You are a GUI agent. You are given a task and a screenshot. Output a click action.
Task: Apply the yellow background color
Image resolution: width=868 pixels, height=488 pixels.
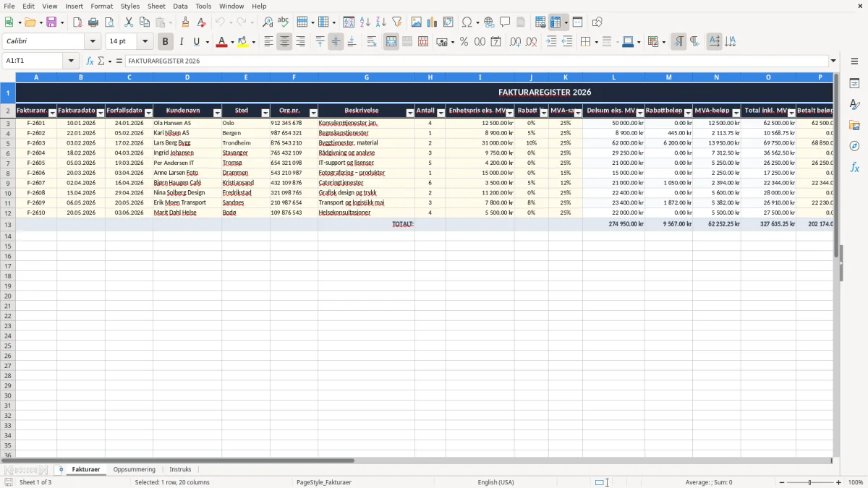(242, 42)
